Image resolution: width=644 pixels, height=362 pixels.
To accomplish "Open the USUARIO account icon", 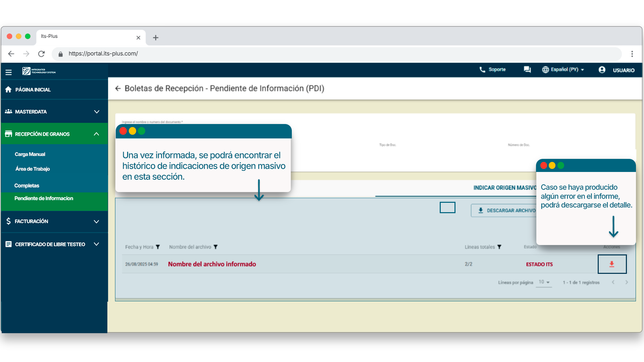I will 602,70.
